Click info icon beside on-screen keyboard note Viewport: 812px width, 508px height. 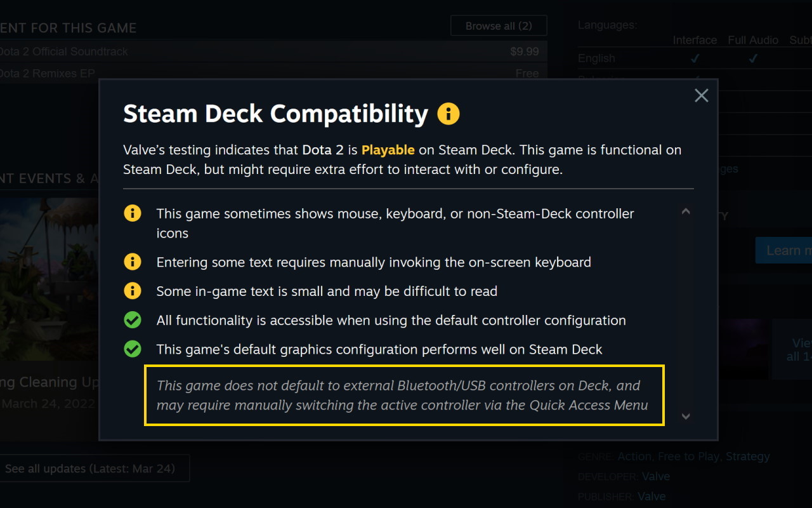point(132,262)
